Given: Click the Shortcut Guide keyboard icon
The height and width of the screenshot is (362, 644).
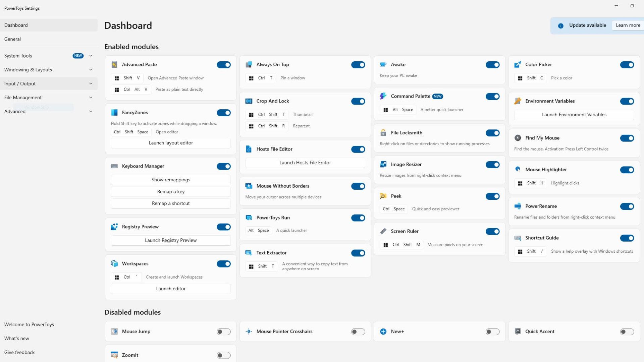Looking at the screenshot, I should coord(518,238).
